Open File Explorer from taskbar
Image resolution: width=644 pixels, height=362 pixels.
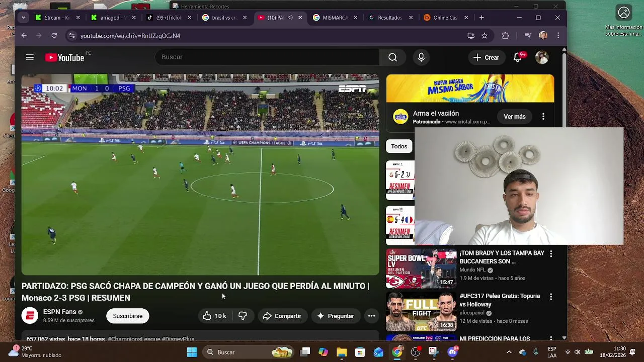point(342,352)
